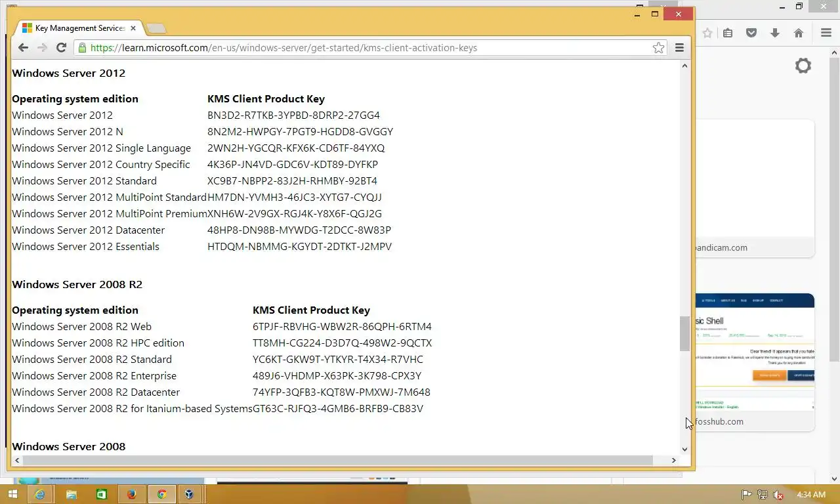The image size is (840, 504).
Task: Click the Windows Start button
Action: click(12, 494)
